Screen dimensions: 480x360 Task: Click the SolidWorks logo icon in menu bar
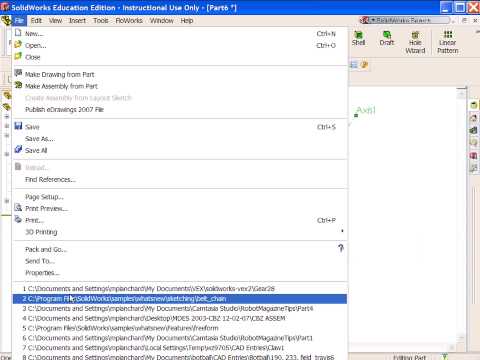click(x=6, y=21)
